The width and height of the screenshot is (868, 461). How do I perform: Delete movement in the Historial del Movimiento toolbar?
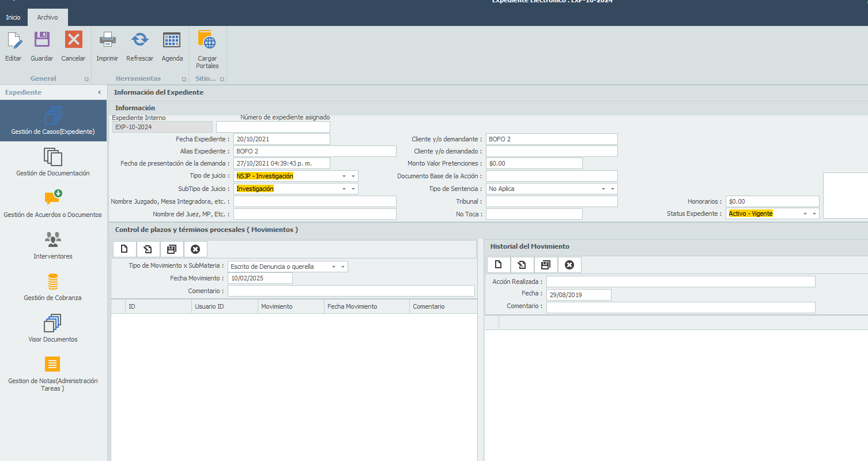(x=569, y=265)
